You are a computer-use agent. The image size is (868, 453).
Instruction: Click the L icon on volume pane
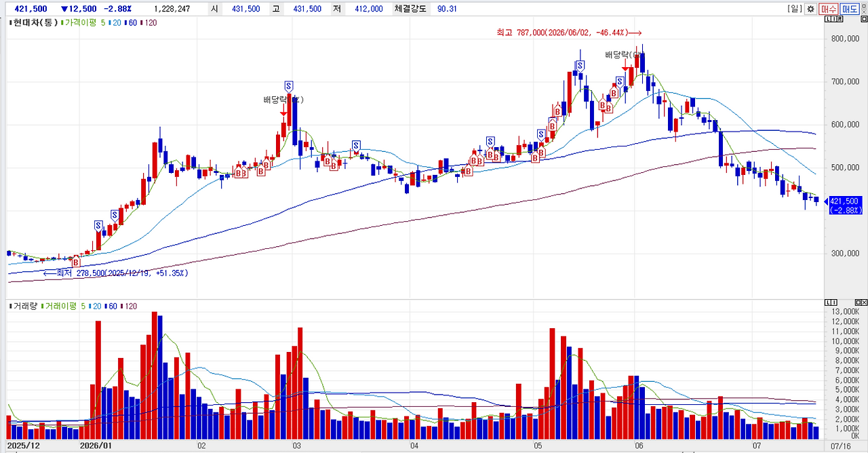pyautogui.click(x=827, y=302)
